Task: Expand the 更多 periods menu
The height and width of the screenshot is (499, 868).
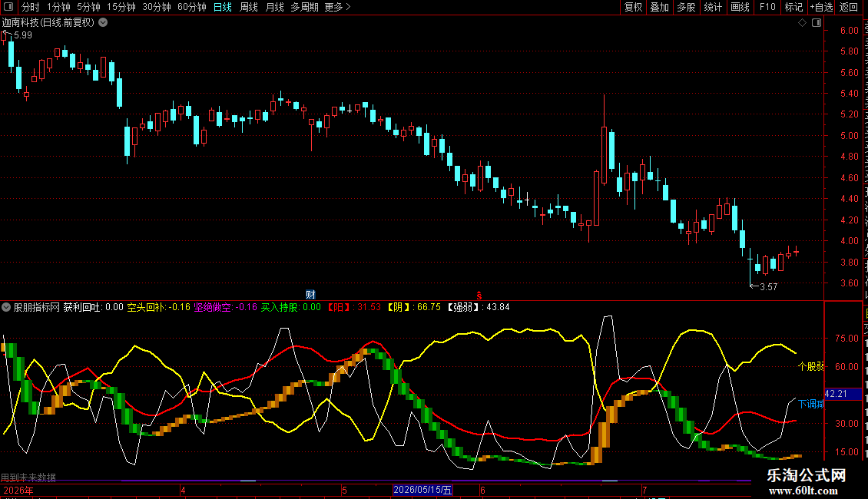Action: tap(337, 7)
